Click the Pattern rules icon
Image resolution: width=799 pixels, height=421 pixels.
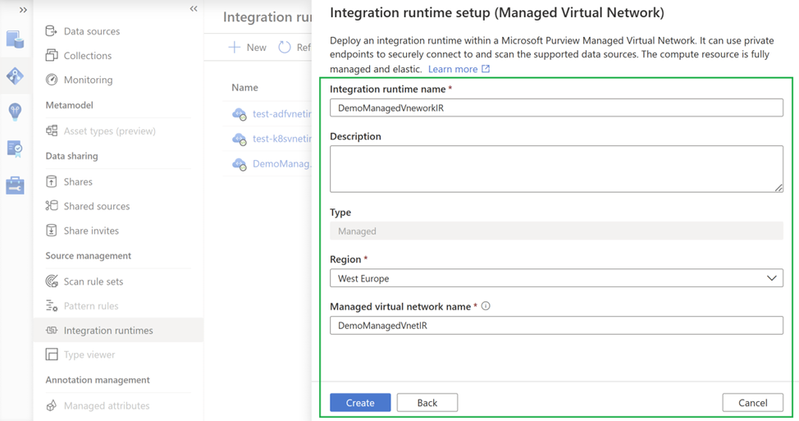tap(51, 305)
